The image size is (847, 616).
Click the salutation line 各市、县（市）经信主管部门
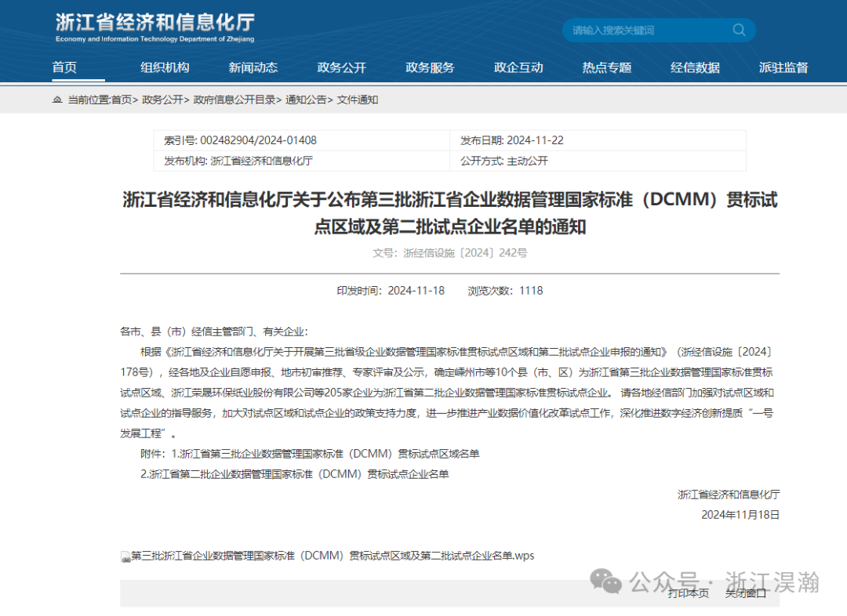coord(214,332)
